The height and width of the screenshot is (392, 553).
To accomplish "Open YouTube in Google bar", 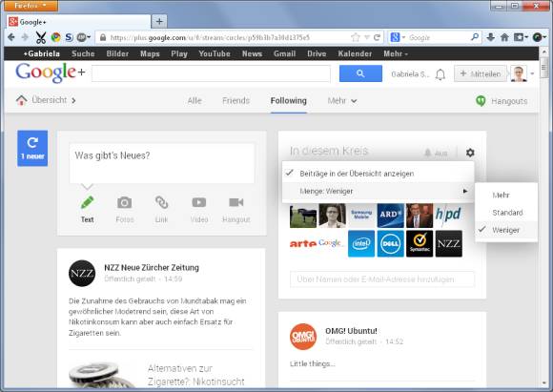I will 215,53.
